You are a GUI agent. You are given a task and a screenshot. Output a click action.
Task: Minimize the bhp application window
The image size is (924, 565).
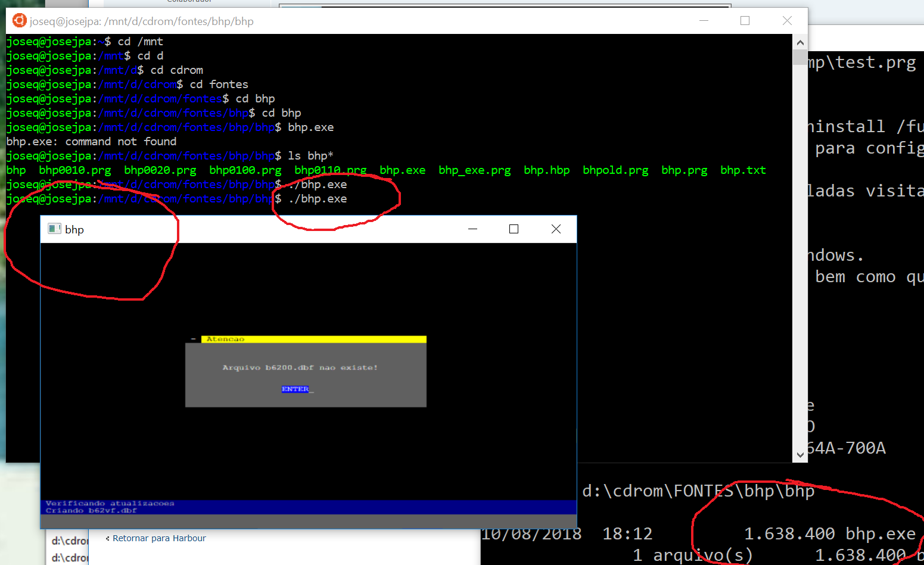[x=472, y=229]
